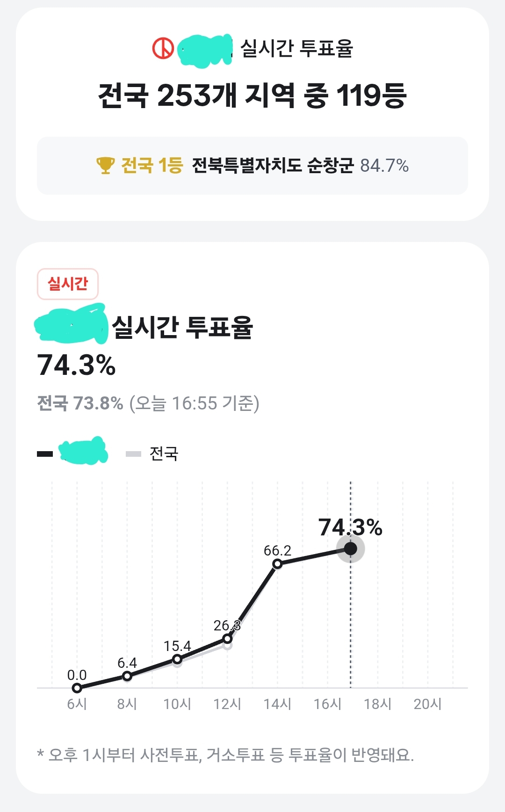Click the 26.3 data point at 12시
The height and width of the screenshot is (812, 505).
227,638
